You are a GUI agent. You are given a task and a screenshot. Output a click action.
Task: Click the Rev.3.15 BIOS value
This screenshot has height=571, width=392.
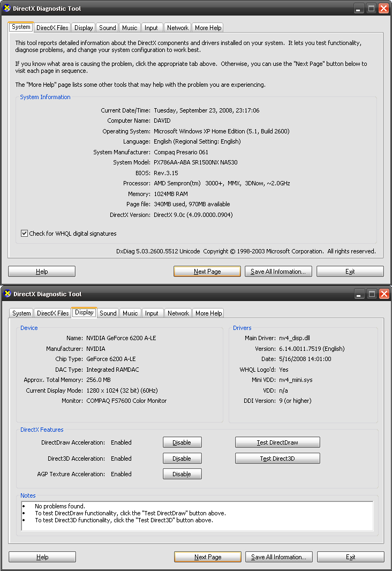pyautogui.click(x=166, y=173)
